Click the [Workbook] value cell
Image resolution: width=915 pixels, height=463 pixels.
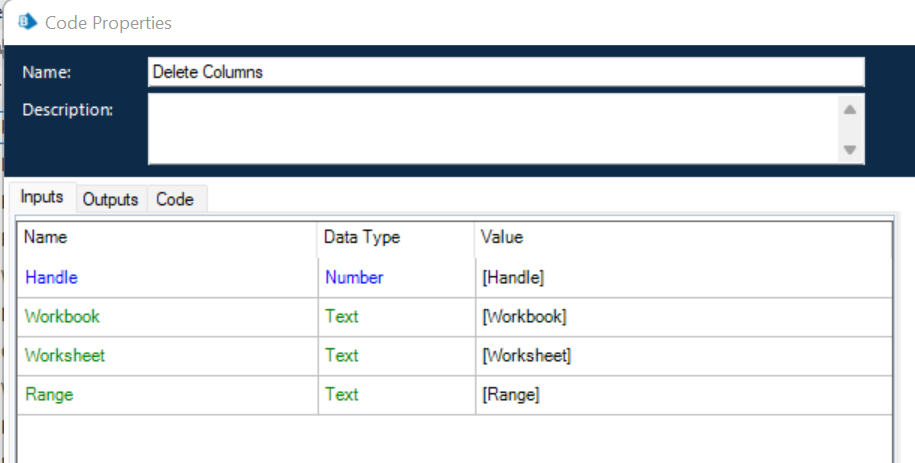pos(684,316)
